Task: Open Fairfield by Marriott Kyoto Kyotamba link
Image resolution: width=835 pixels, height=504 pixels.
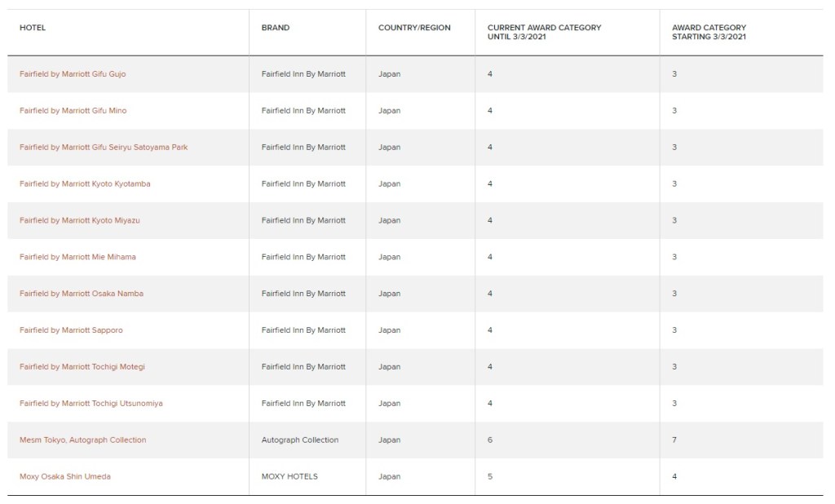Action: coord(85,184)
